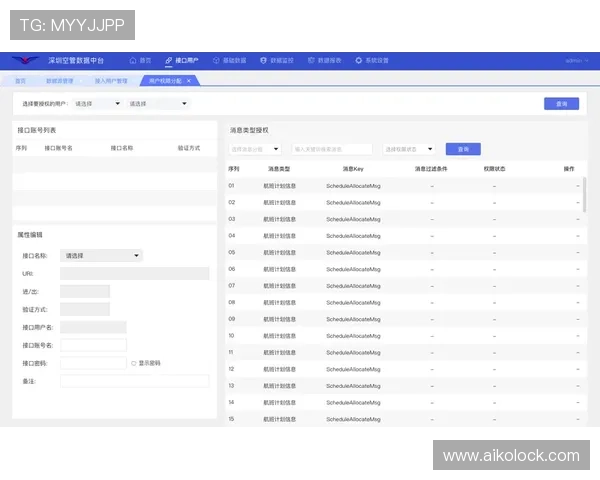The width and height of the screenshot is (600, 480).
Task: Switch to the 接入用户管理 tab
Action: click(x=111, y=80)
